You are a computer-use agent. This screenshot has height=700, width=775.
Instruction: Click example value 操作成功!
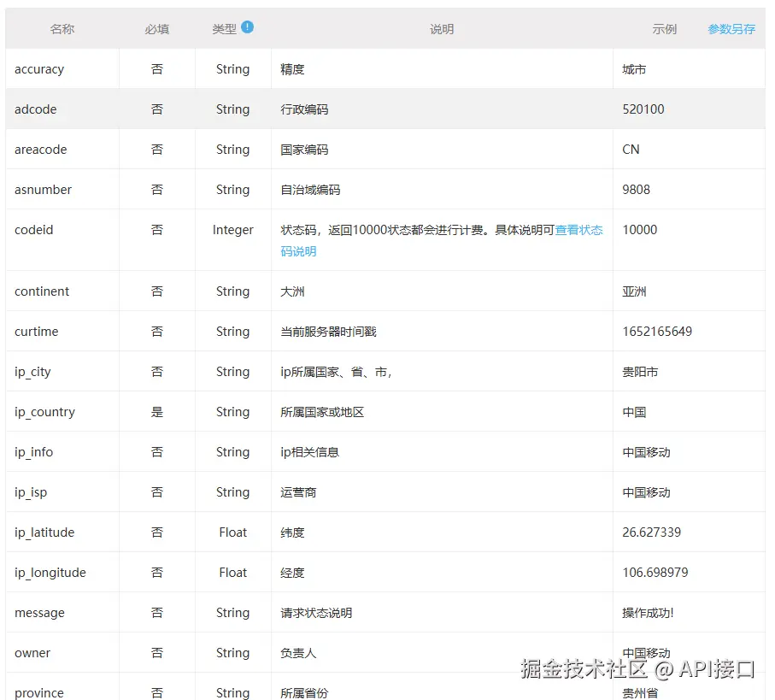tap(648, 613)
